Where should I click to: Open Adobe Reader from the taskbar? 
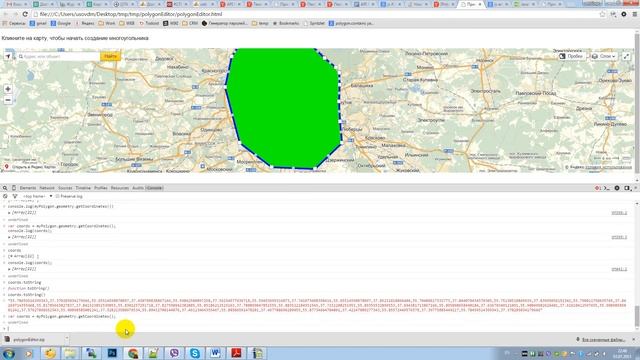click(x=236, y=353)
